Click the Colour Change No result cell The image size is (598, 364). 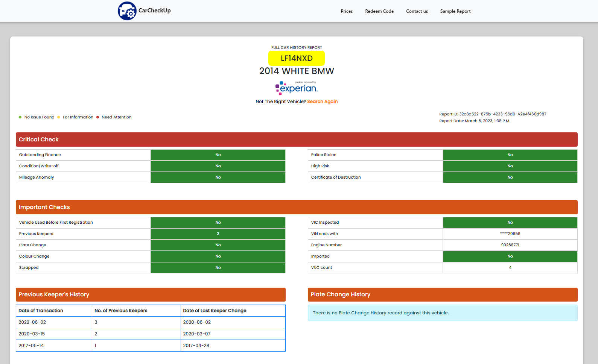[218, 256]
